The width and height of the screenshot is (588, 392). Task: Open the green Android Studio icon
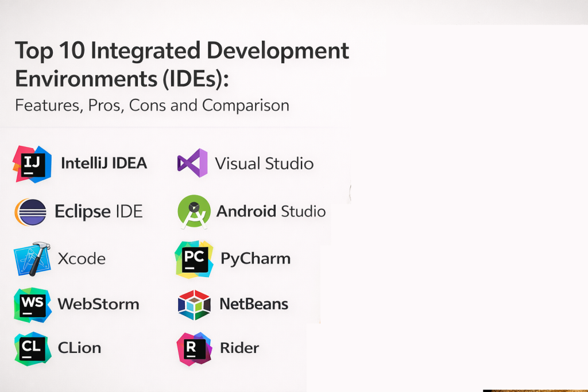tap(194, 212)
